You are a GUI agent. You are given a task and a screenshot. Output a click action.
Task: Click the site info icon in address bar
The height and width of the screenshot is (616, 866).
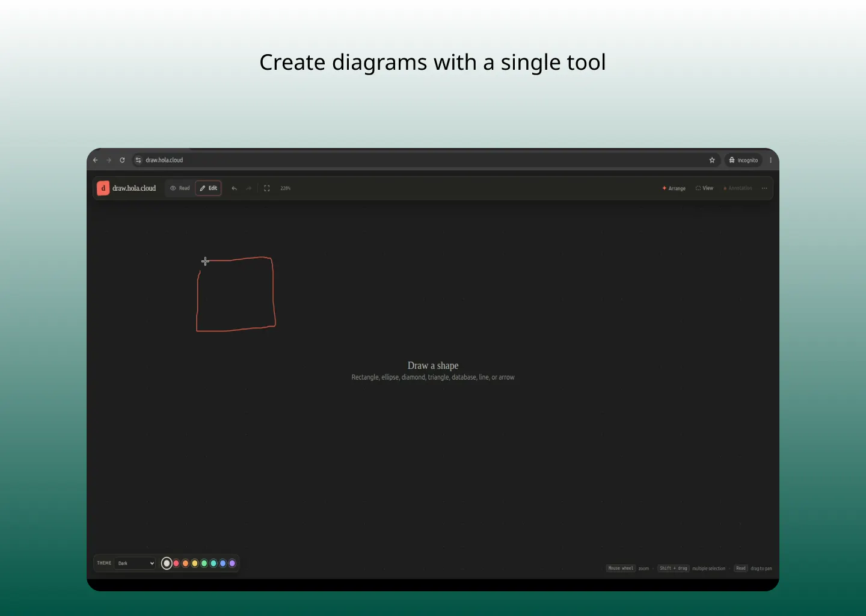[138, 160]
